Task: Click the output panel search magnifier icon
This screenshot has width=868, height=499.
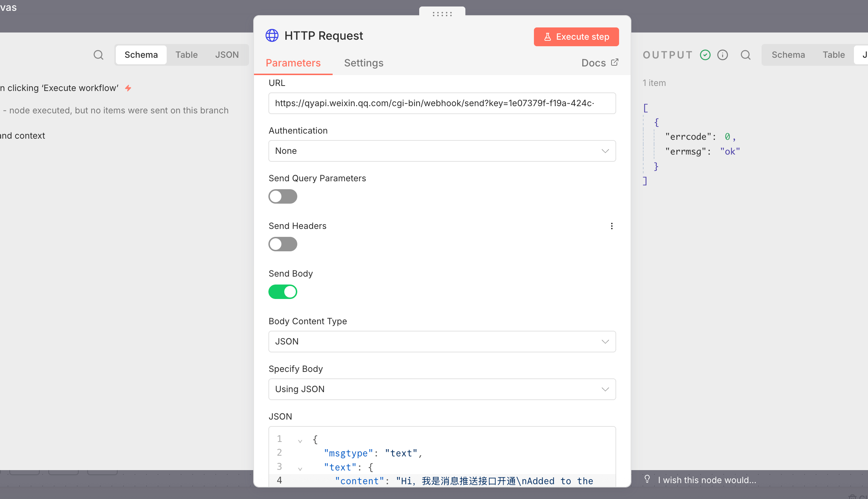Action: pyautogui.click(x=745, y=55)
